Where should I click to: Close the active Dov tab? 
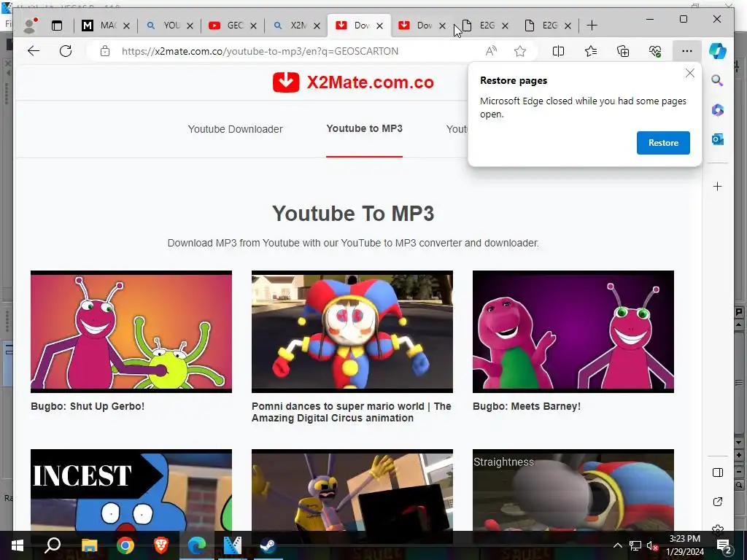pos(379,26)
